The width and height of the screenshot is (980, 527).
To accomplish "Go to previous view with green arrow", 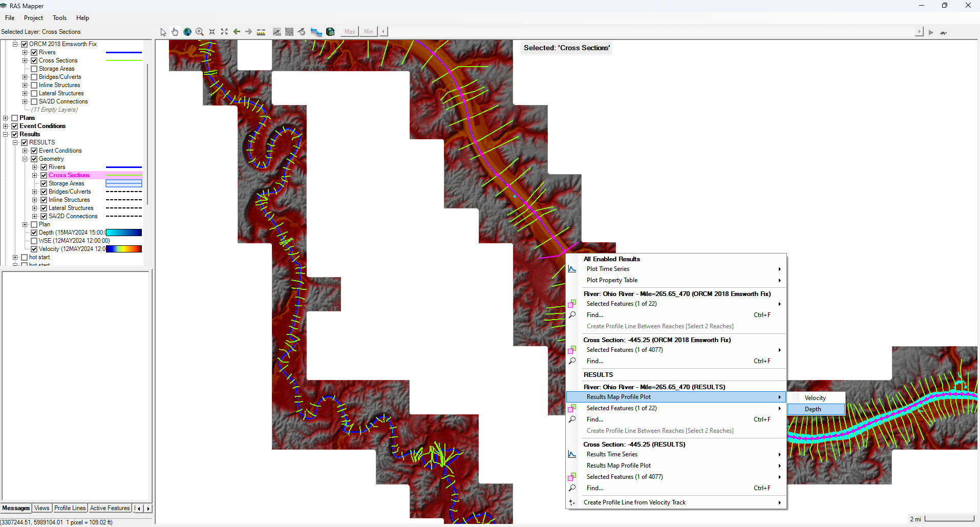I will 237,32.
